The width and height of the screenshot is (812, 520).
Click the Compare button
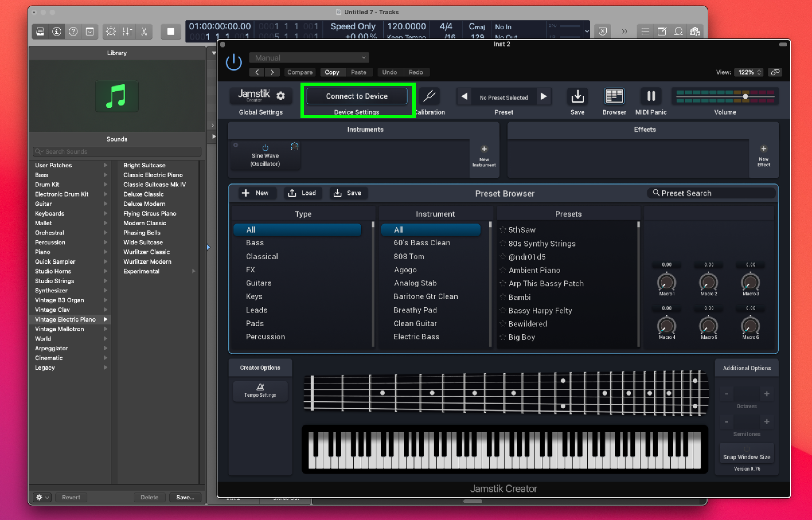click(x=300, y=72)
